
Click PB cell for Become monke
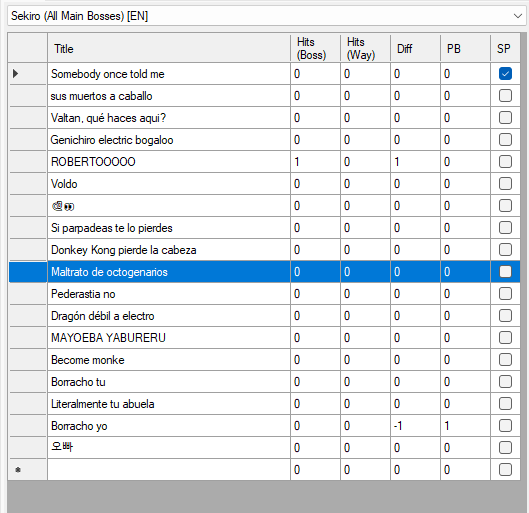pos(465,360)
